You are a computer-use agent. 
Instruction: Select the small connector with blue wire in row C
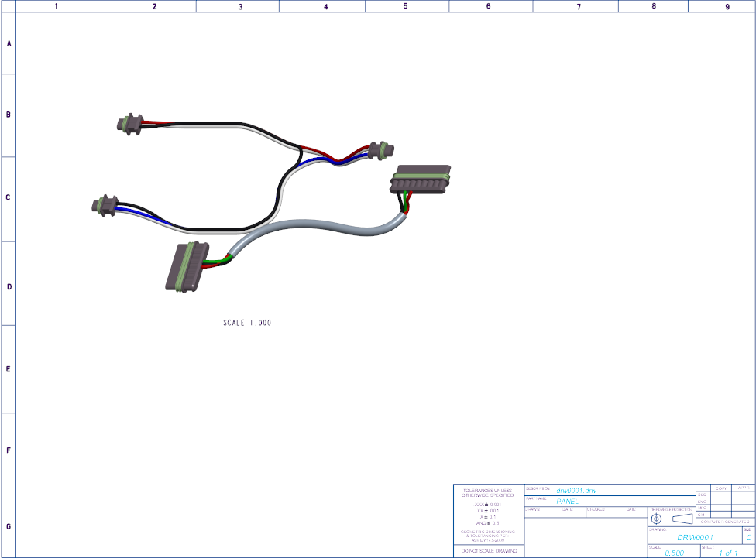click(105, 206)
